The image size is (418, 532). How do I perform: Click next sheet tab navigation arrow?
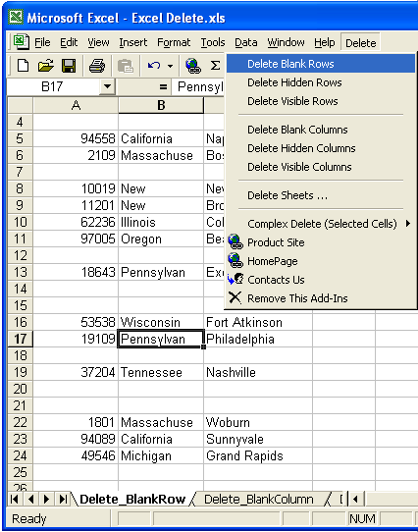pyautogui.click(x=47, y=499)
